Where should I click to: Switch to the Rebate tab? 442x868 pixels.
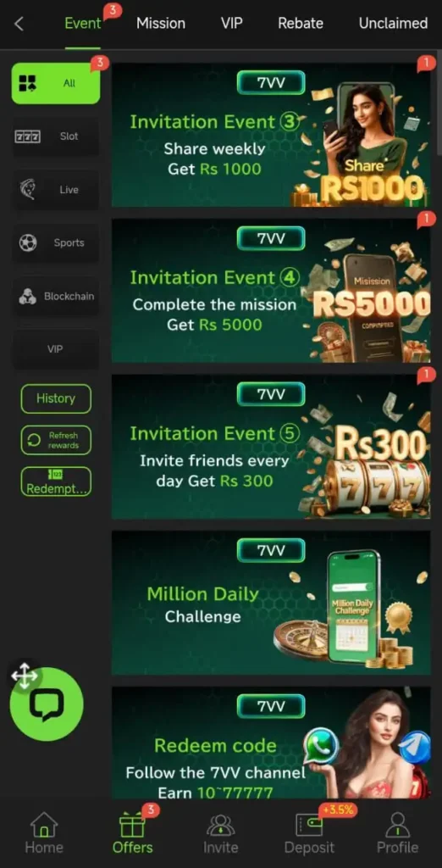[x=301, y=23]
